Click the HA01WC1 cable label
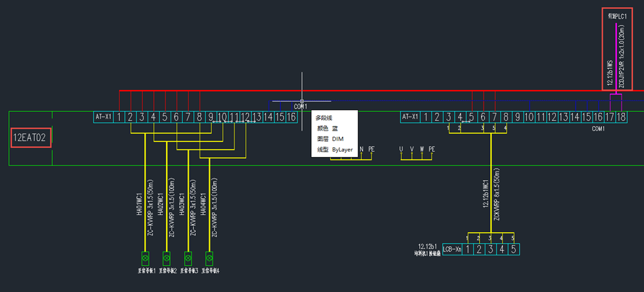This screenshot has width=644, height=292. [139, 204]
